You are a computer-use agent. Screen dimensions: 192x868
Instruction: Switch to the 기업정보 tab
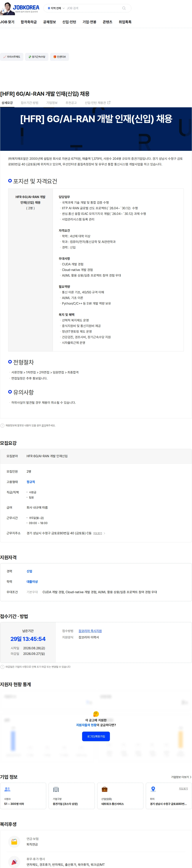(x=52, y=103)
